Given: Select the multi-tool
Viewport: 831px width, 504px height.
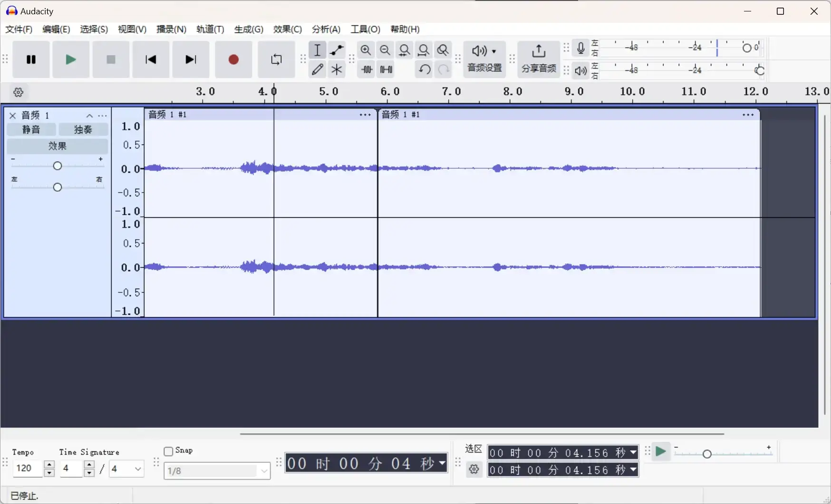Looking at the screenshot, I should [337, 69].
